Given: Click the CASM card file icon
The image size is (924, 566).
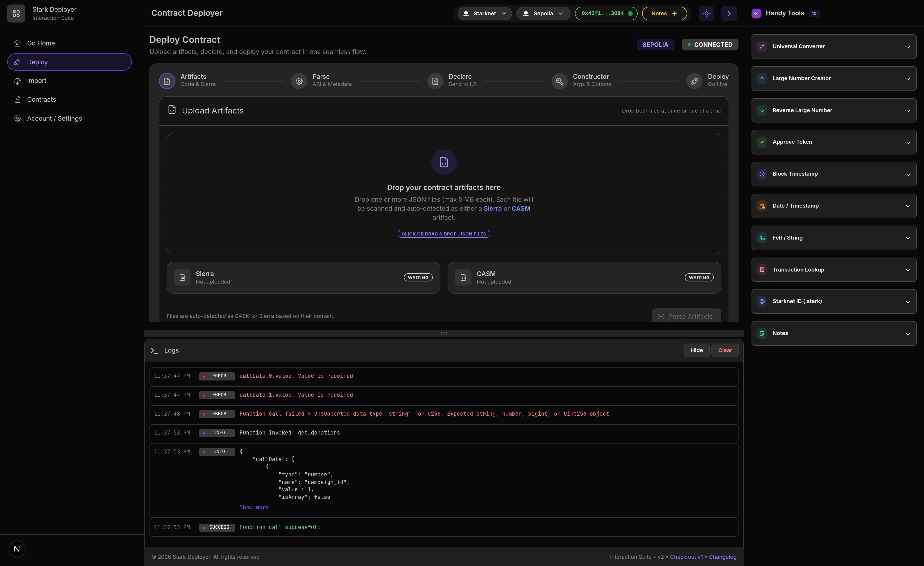Looking at the screenshot, I should (463, 278).
